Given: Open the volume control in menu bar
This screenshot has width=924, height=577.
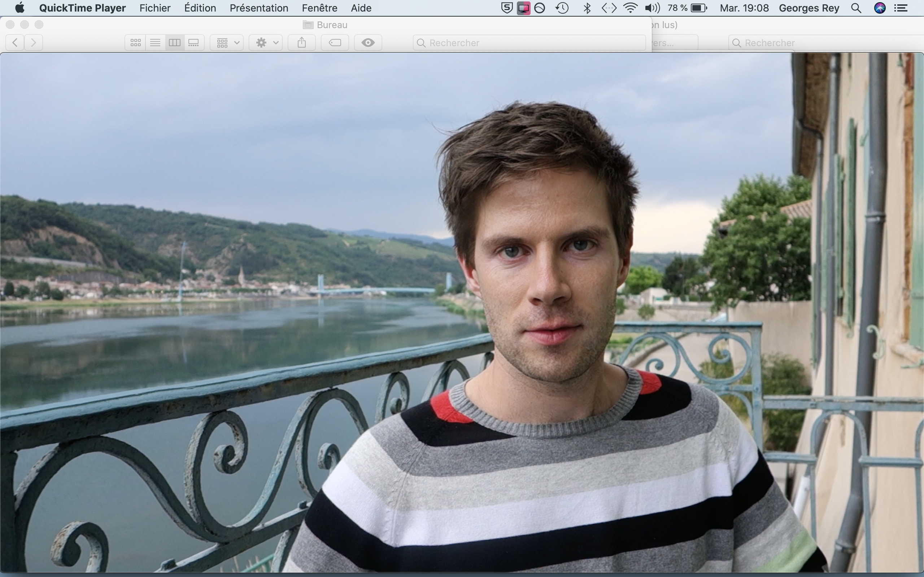Looking at the screenshot, I should 652,8.
